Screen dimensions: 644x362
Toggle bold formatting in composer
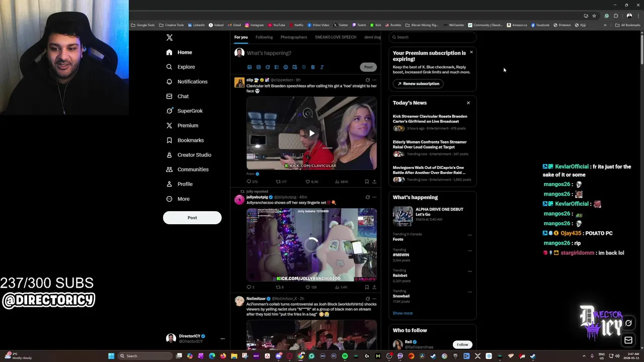point(313,67)
